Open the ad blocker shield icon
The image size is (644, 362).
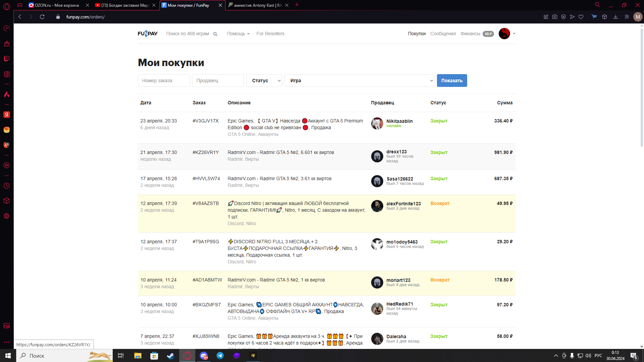[x=563, y=17]
